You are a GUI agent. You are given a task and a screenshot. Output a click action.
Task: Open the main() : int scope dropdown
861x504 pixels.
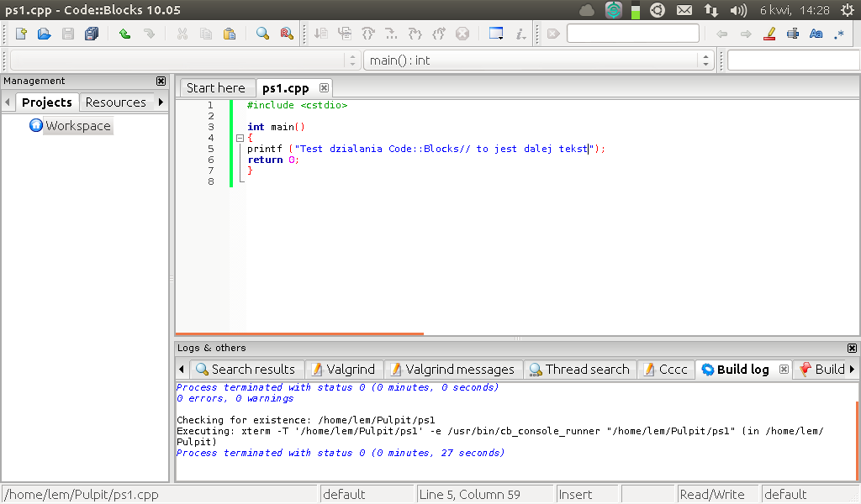(x=705, y=60)
